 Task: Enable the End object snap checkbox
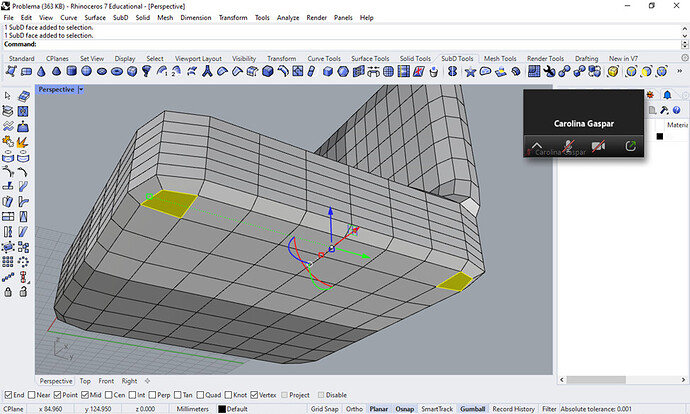(x=7, y=395)
